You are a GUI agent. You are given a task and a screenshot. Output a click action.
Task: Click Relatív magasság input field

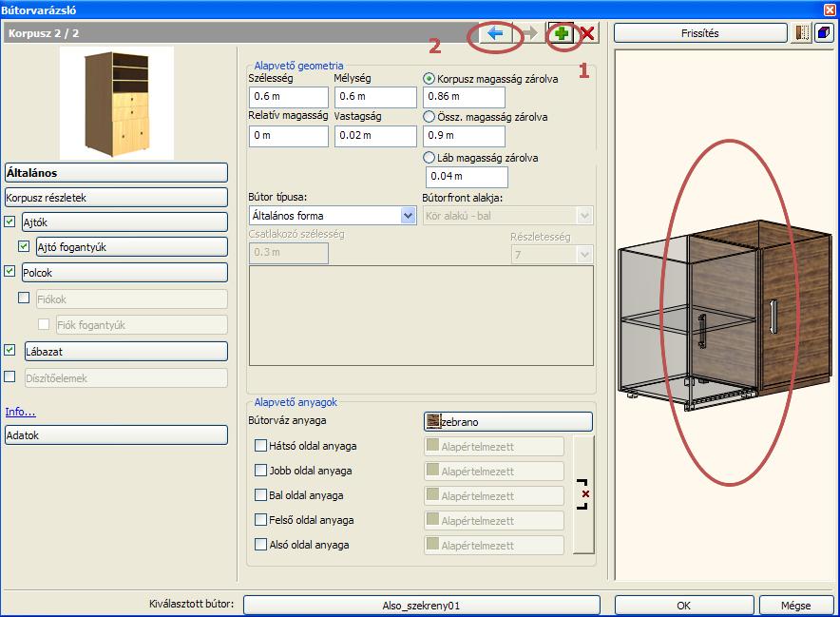tap(288, 136)
